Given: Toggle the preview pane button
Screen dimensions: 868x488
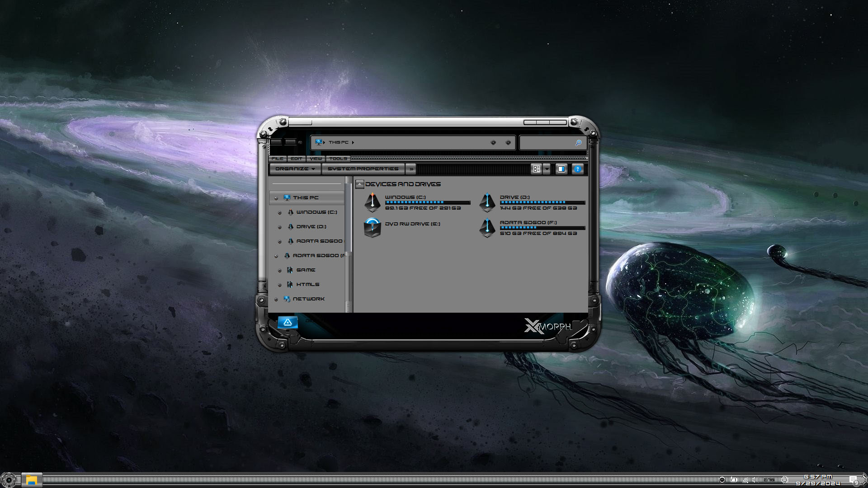Looking at the screenshot, I should (561, 169).
